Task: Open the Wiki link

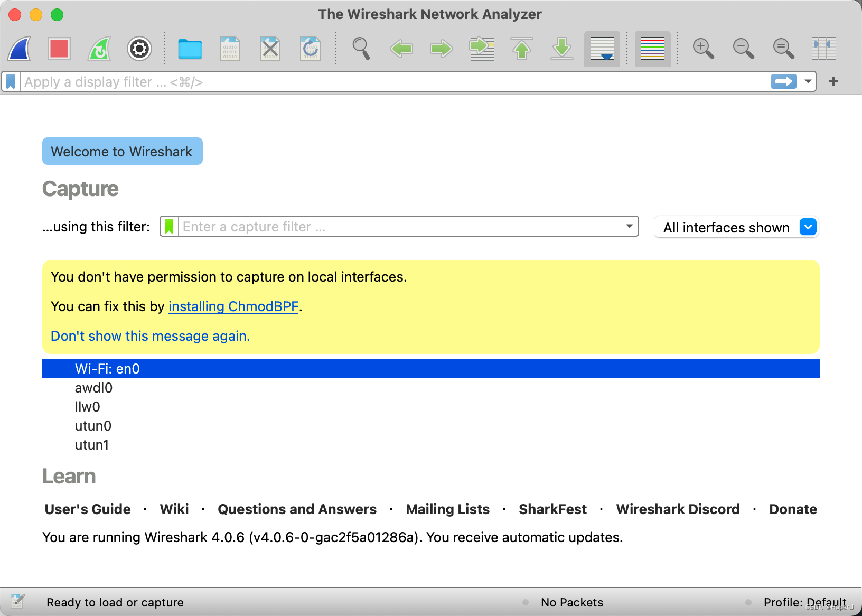Action: click(x=174, y=509)
